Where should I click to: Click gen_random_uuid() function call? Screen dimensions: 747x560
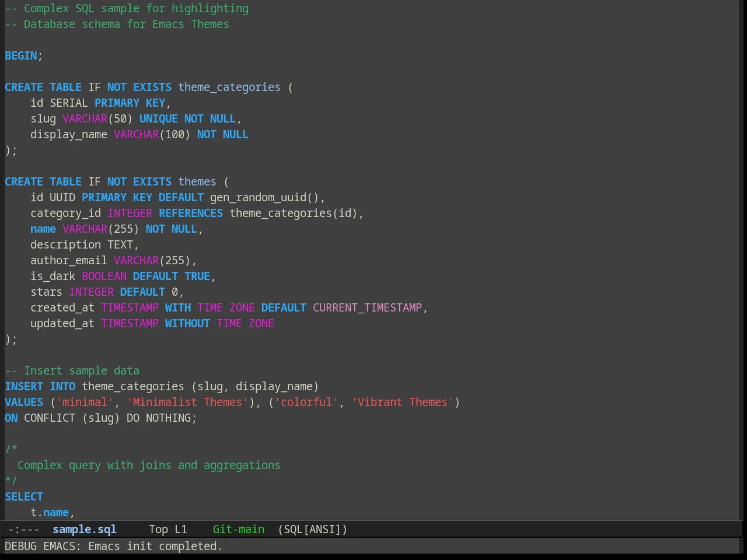(264, 197)
